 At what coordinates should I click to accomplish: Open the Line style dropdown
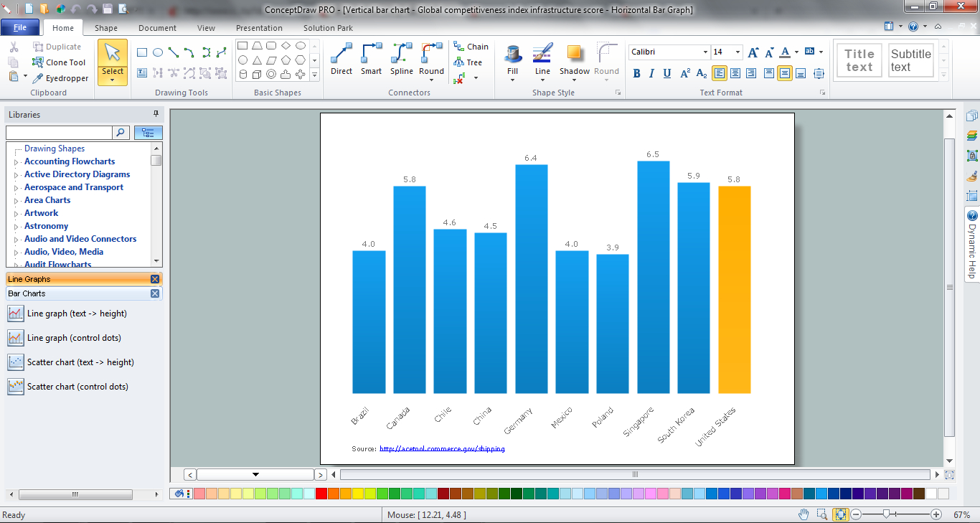click(542, 80)
